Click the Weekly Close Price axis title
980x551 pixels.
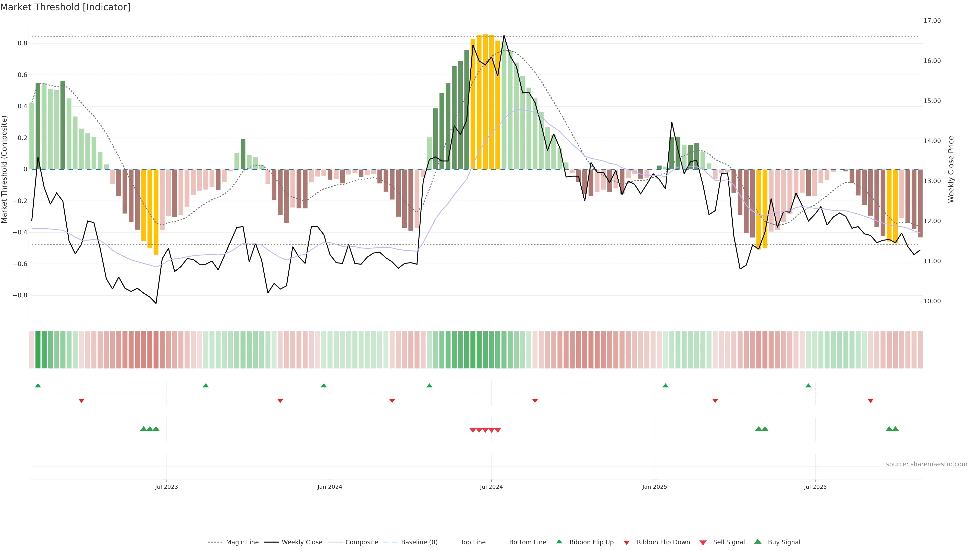click(951, 169)
